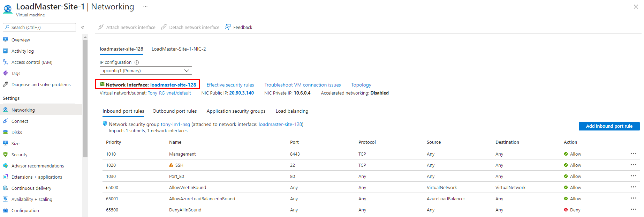Image resolution: width=644 pixels, height=217 pixels.
Task: Click in the Search (Ctrl+/) field
Action: 39,27
